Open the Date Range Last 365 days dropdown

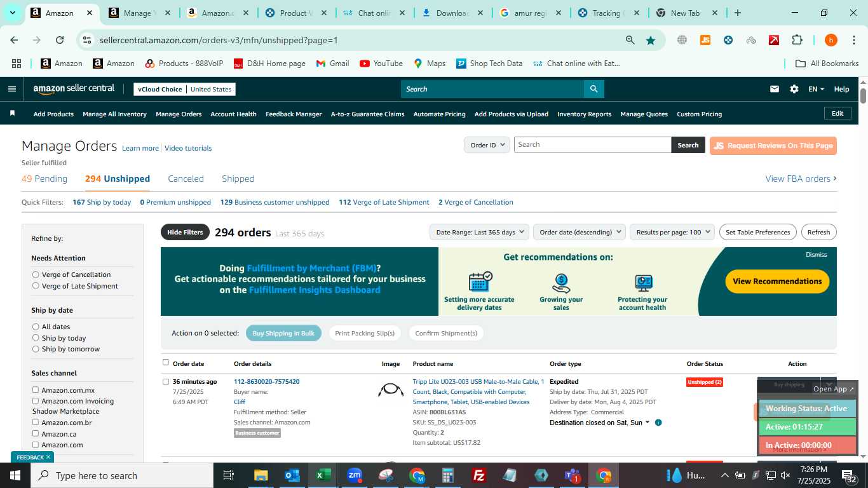click(x=480, y=232)
